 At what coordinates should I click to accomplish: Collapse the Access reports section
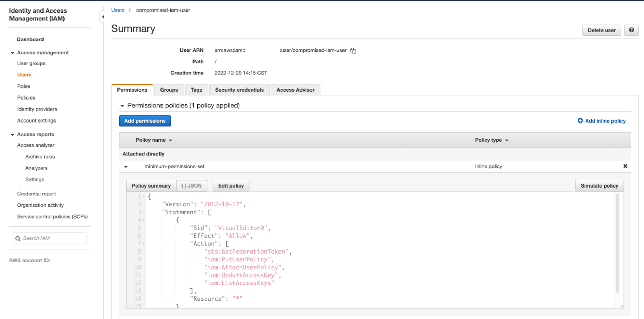click(x=12, y=135)
